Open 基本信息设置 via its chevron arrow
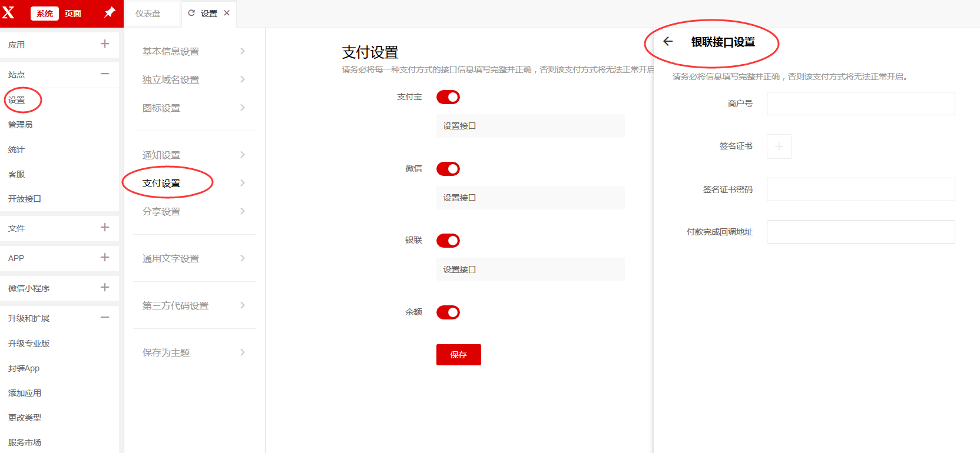This screenshot has width=980, height=453. pyautogui.click(x=243, y=51)
